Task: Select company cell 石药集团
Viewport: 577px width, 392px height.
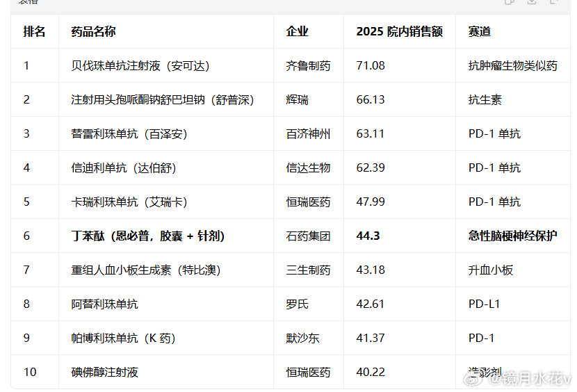Action: pos(309,236)
